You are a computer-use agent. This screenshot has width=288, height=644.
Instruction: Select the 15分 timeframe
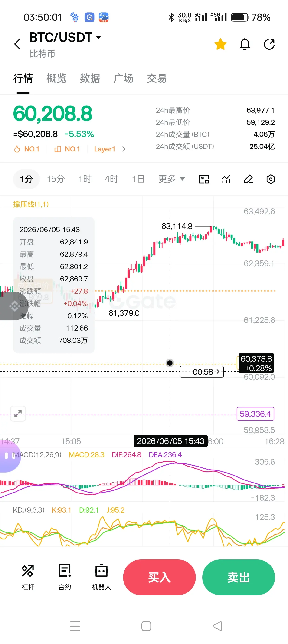click(56, 179)
